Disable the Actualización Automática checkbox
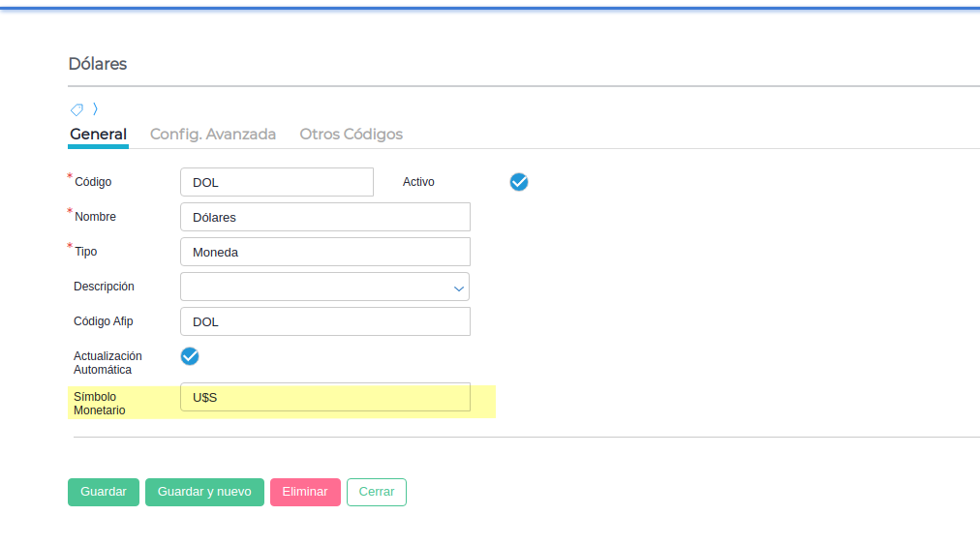Viewport: 980px width, 546px height. click(190, 356)
